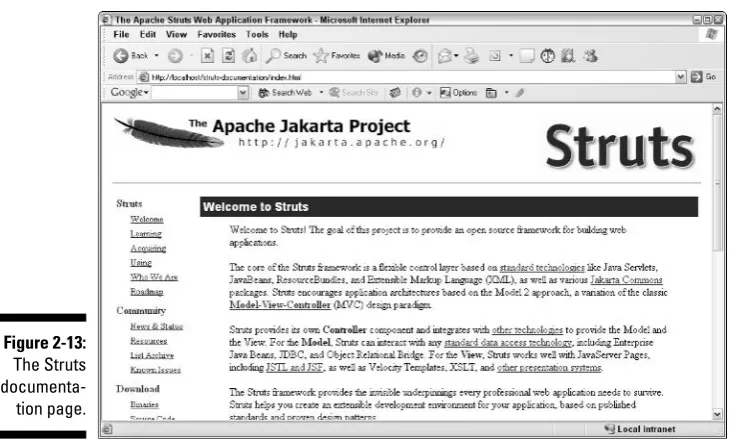Open the Who We Are link

(154, 277)
